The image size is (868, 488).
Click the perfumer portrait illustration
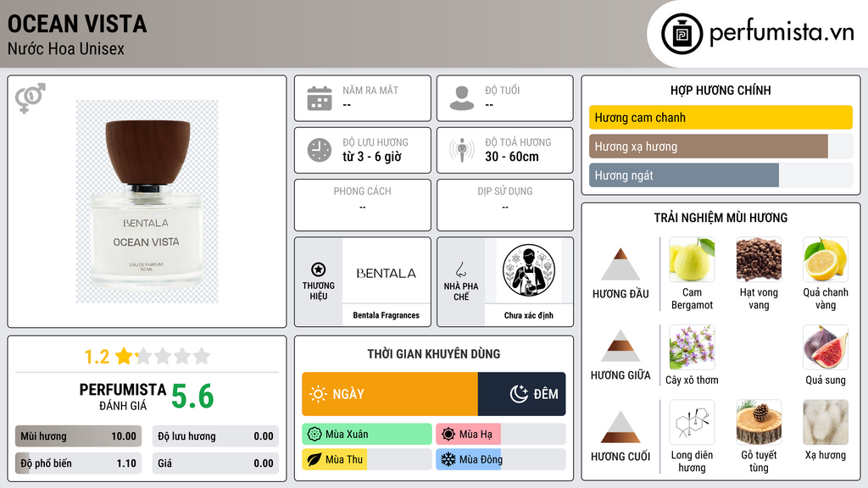(529, 270)
